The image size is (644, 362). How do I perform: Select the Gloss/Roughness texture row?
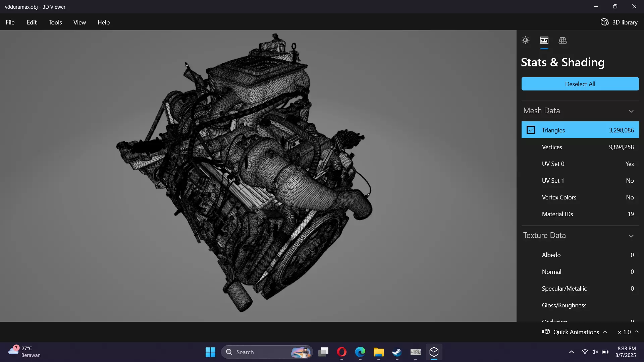point(580,305)
